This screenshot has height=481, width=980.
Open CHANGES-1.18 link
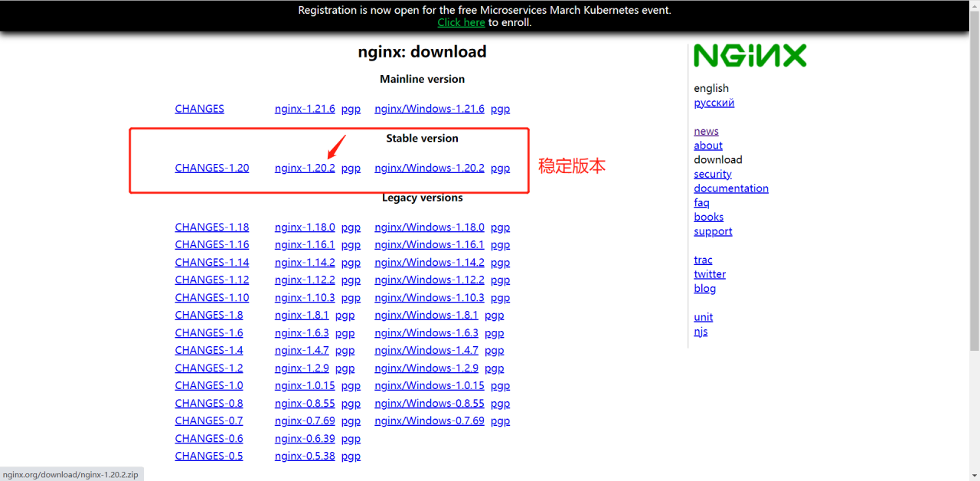coord(212,227)
